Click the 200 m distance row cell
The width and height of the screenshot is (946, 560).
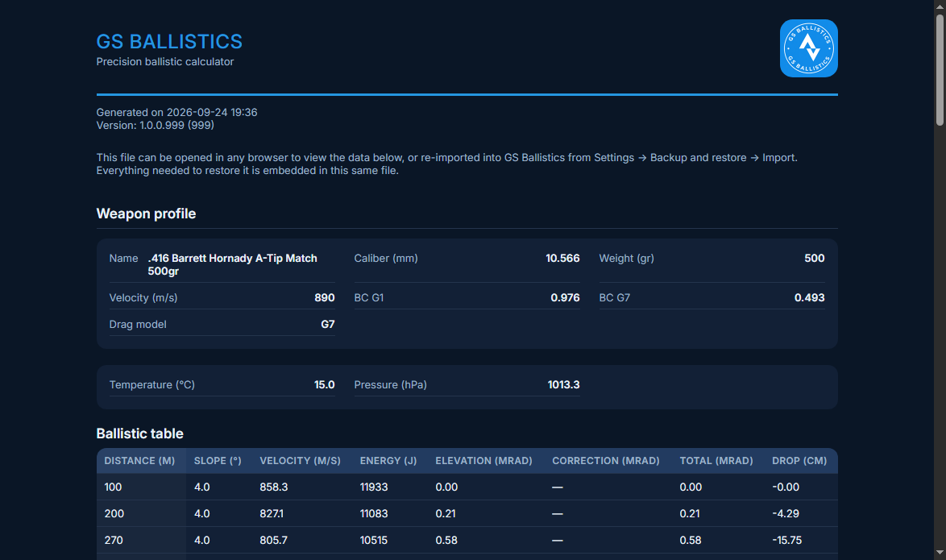114,513
